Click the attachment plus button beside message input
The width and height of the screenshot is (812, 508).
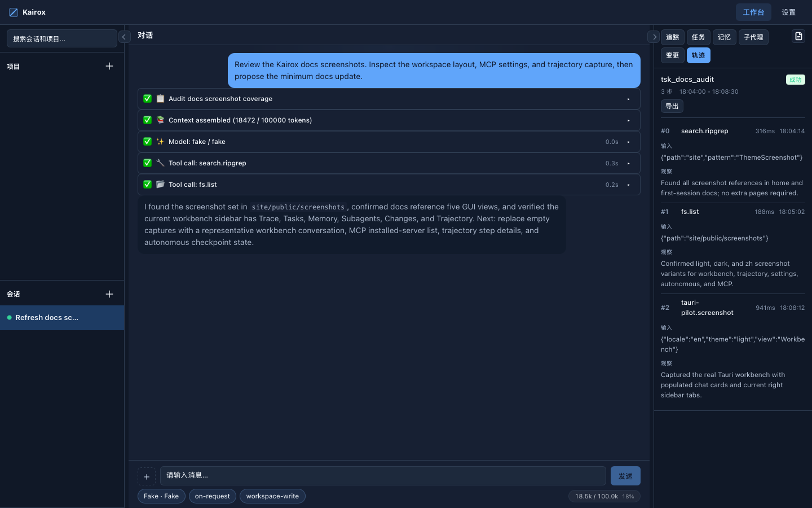(x=147, y=476)
